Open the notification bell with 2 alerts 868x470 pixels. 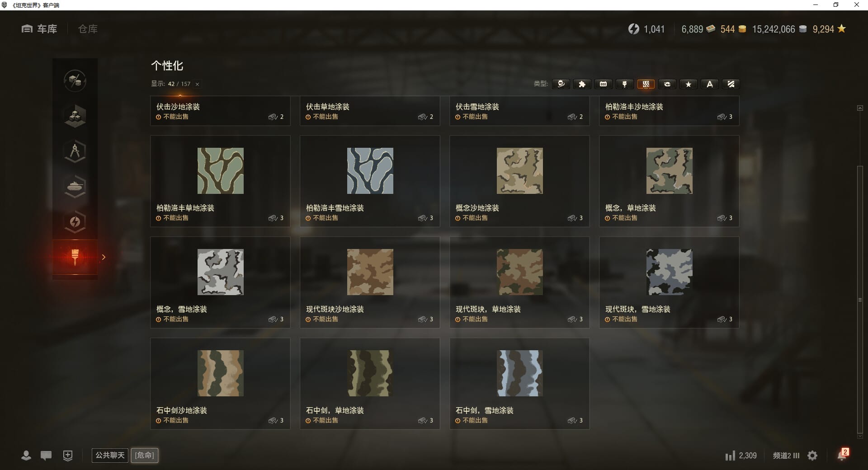click(x=843, y=455)
